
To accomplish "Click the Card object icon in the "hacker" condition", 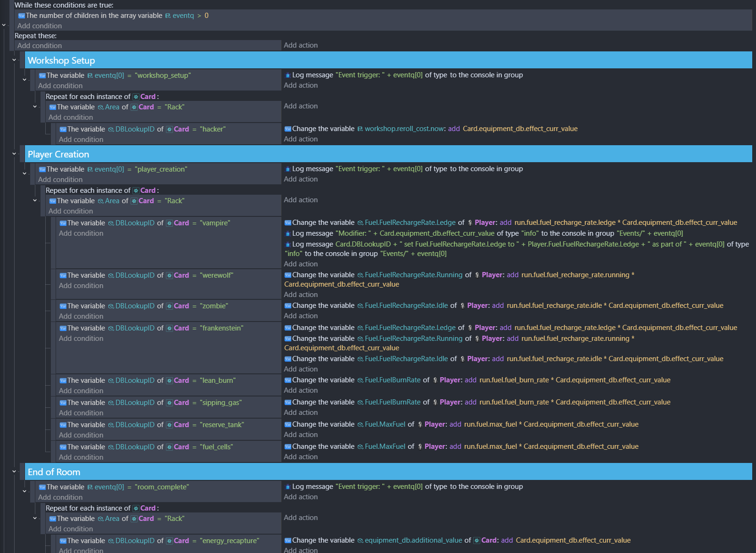I will (x=169, y=129).
